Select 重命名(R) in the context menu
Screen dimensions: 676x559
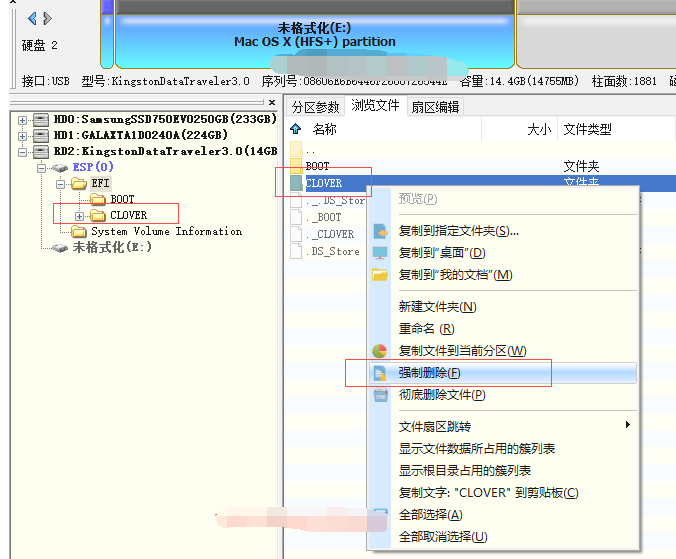(x=426, y=329)
